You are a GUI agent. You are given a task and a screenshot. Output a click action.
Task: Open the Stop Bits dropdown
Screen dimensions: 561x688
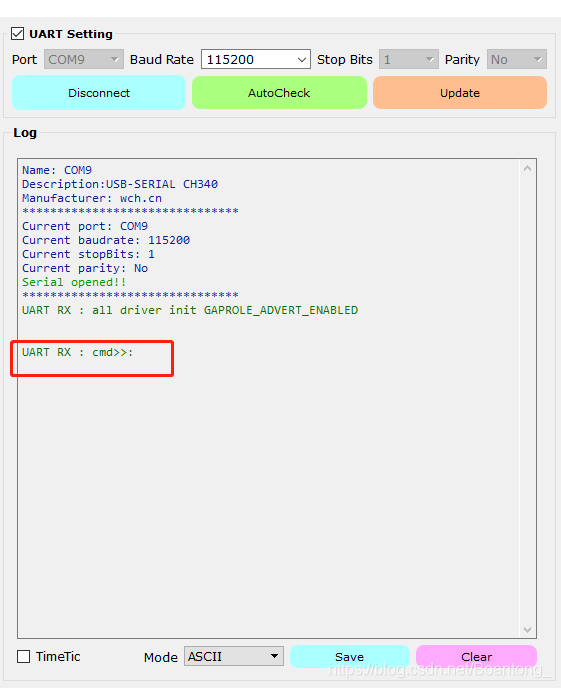coord(409,59)
